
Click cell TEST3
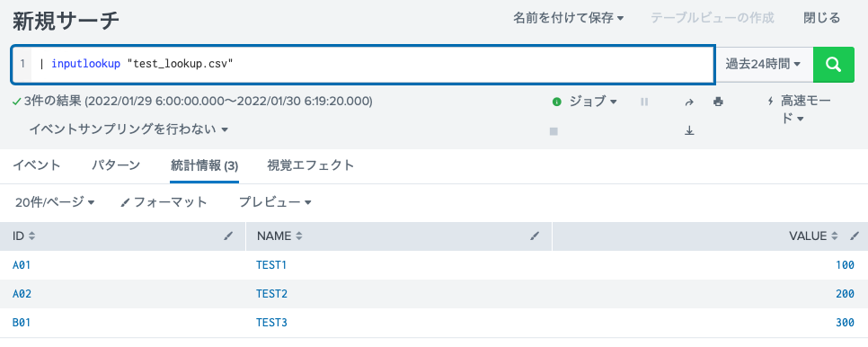pyautogui.click(x=271, y=323)
